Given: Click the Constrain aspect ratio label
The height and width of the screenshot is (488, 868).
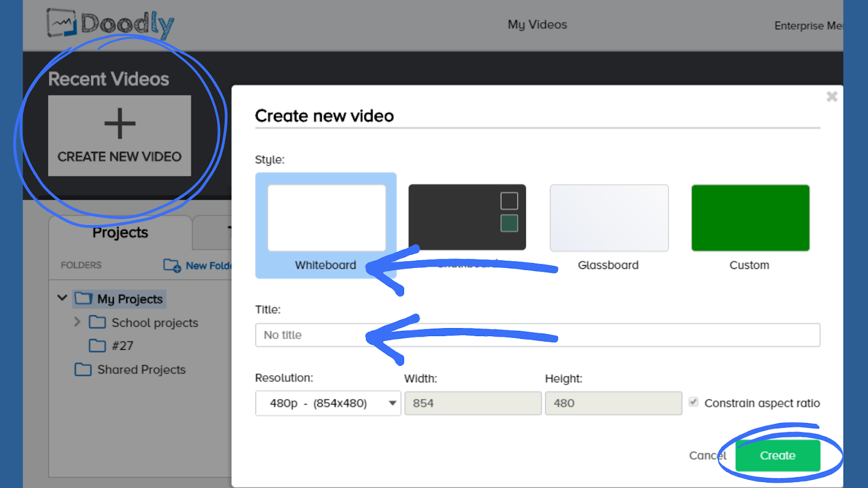Looking at the screenshot, I should [762, 403].
